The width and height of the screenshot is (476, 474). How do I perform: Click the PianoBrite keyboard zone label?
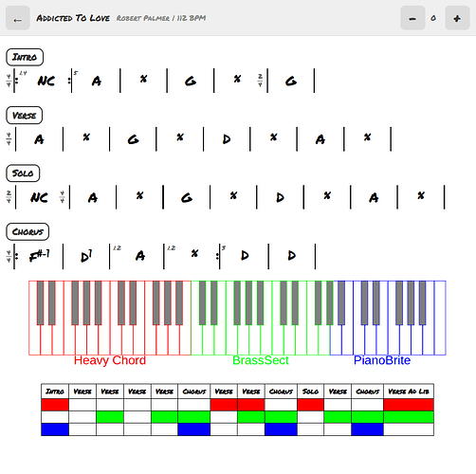[x=382, y=360]
